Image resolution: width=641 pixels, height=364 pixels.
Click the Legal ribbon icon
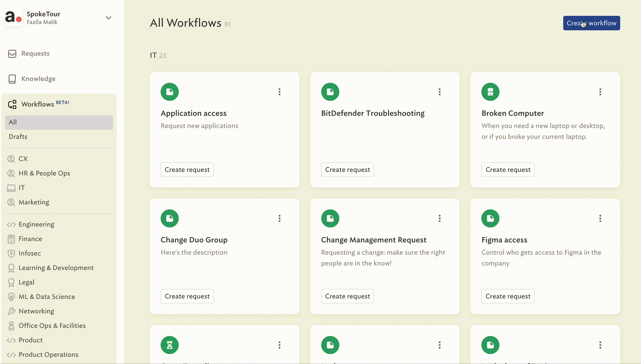pyautogui.click(x=11, y=282)
